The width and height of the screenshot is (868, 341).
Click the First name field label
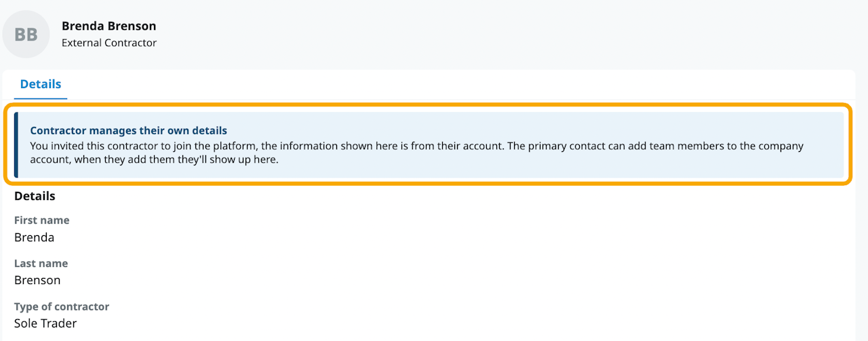pos(41,220)
